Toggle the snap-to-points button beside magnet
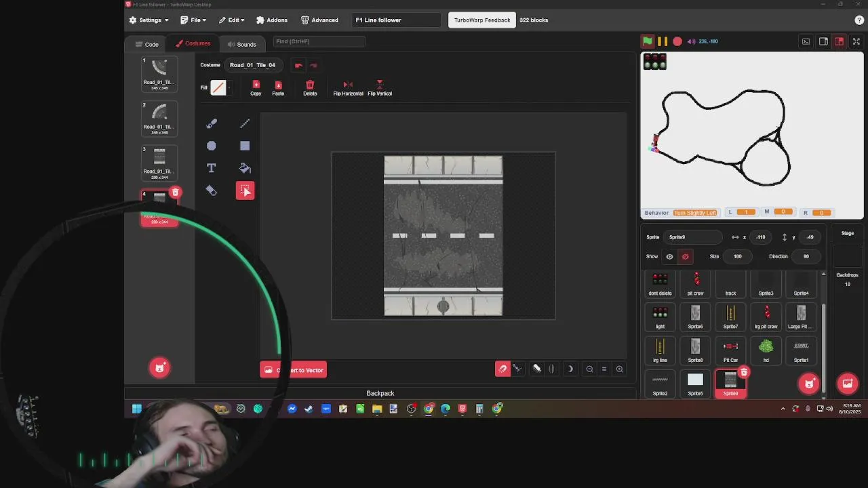Viewport: 868px width, 488px height. click(x=517, y=369)
